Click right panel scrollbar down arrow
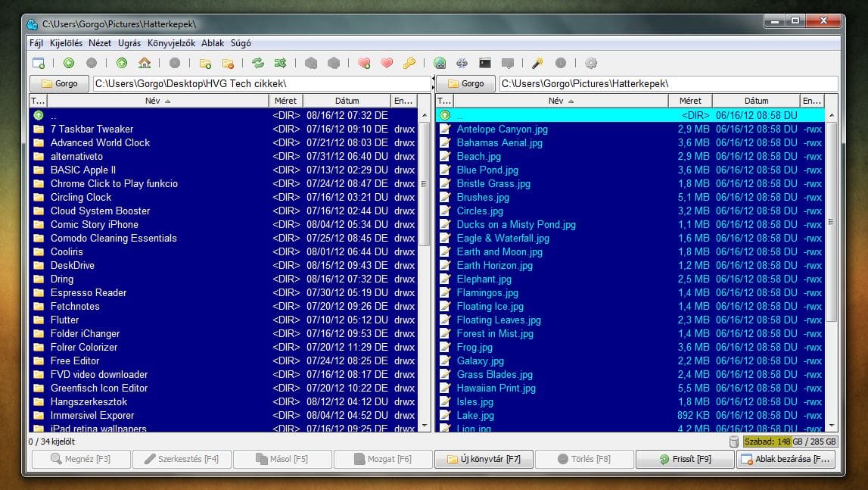 point(831,426)
